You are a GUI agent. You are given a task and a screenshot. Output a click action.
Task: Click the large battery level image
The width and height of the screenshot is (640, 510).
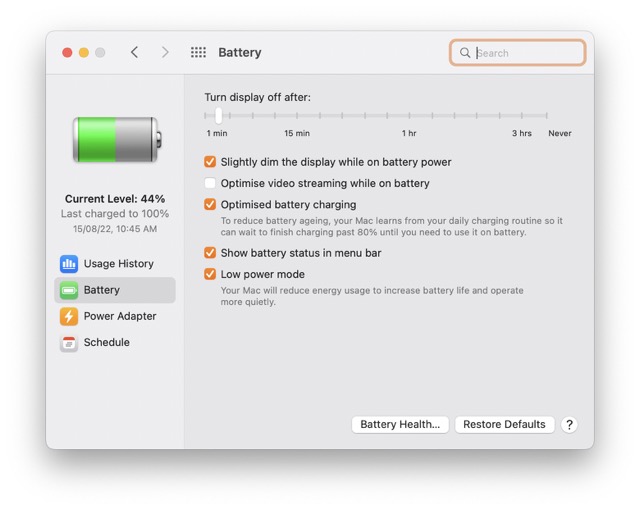(115, 139)
